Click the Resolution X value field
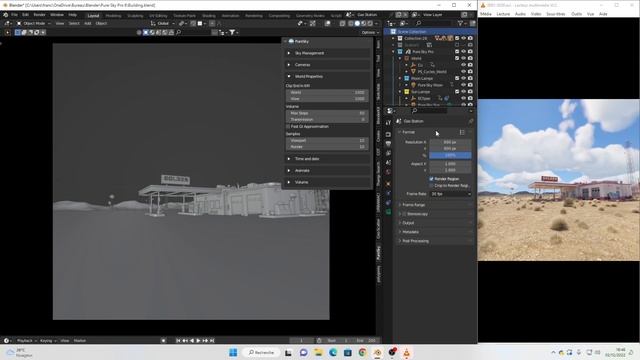The width and height of the screenshot is (640, 360). tap(450, 142)
